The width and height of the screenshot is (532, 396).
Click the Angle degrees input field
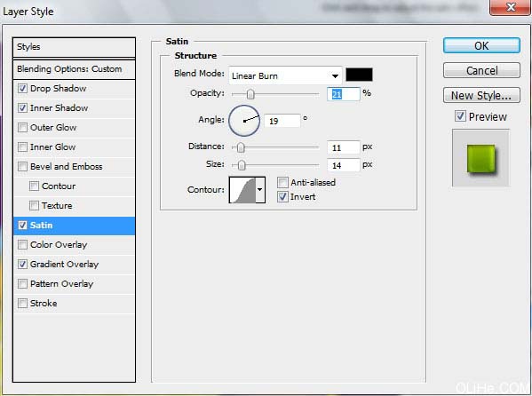tap(282, 121)
